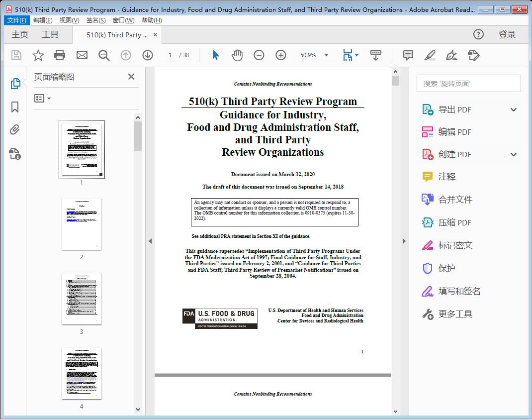Screen dimensions: 532x419
Task: Open the bookmarks panel in sidebar
Action: tap(15, 106)
